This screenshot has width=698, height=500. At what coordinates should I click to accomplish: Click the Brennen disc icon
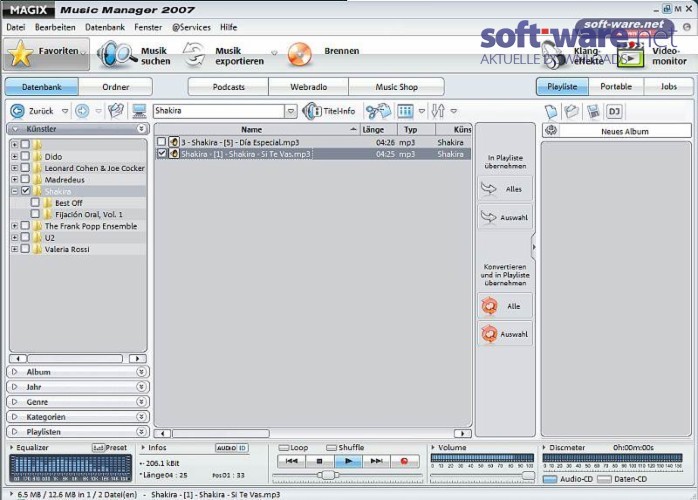299,54
